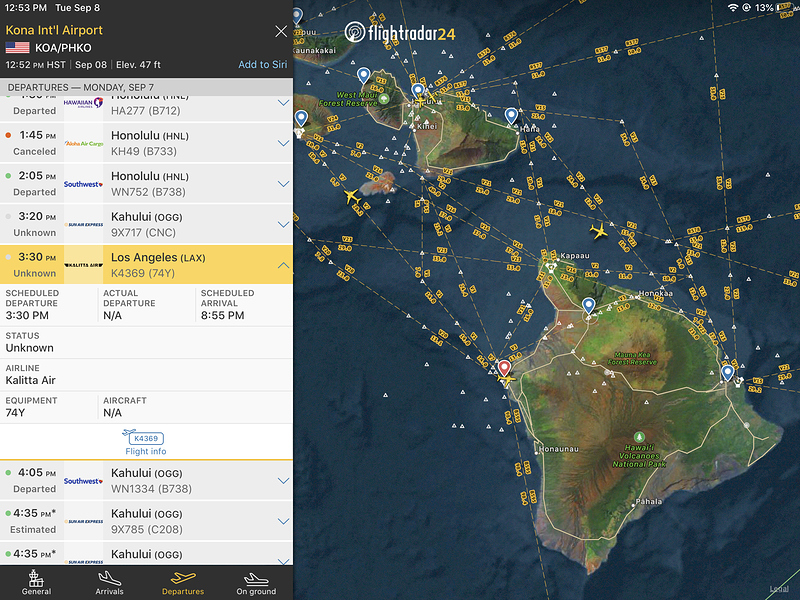Tap the Add to Siri link

262,65
